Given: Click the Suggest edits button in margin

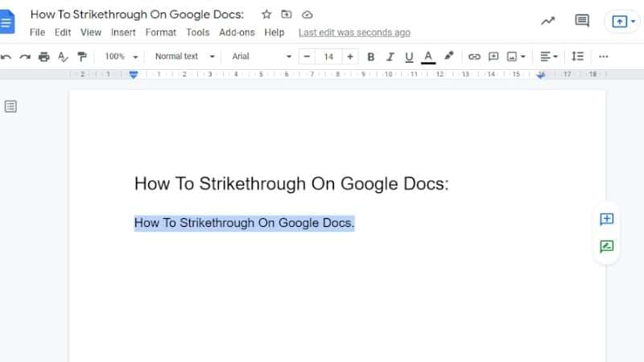Looking at the screenshot, I should pos(607,247).
